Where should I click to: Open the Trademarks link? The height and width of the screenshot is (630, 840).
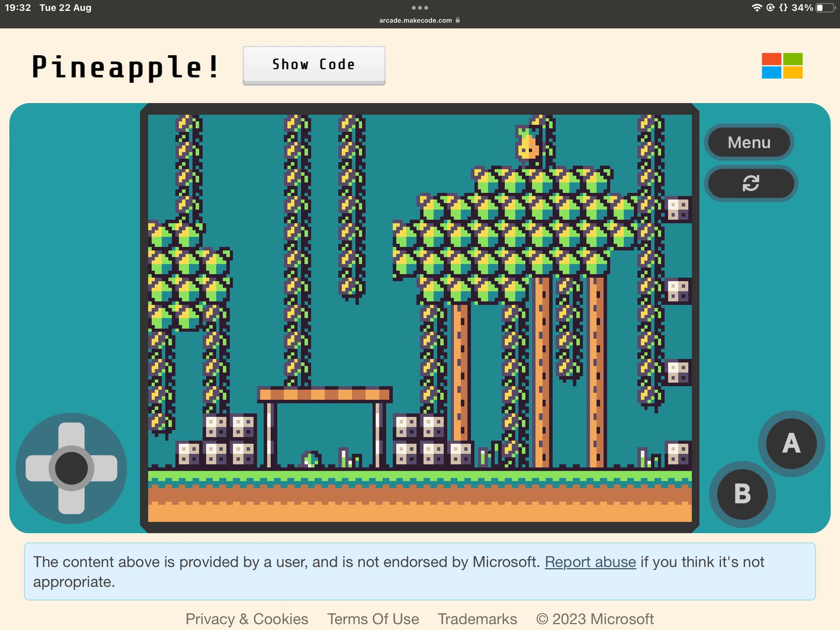click(x=477, y=619)
